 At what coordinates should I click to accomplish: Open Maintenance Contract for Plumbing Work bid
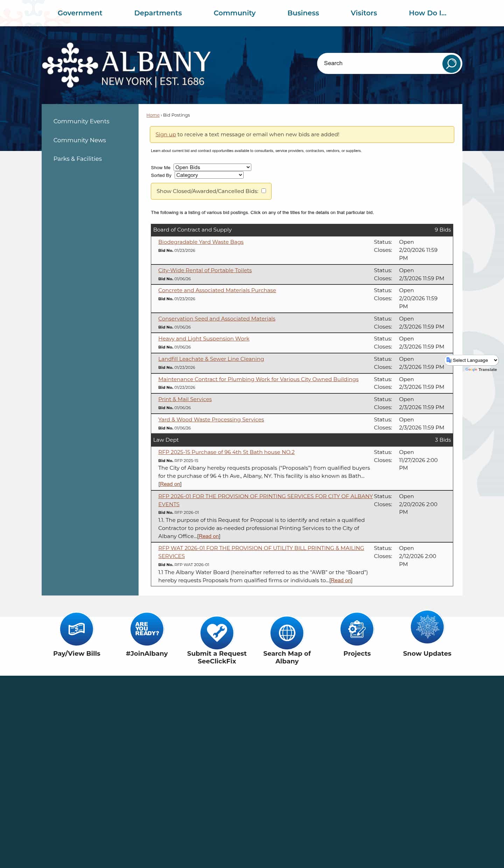[258, 379]
